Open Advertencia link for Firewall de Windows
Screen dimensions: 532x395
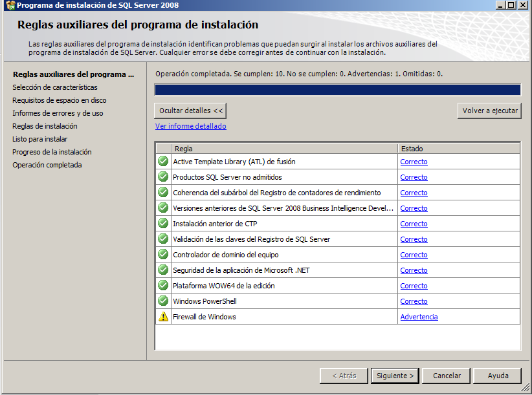419,317
